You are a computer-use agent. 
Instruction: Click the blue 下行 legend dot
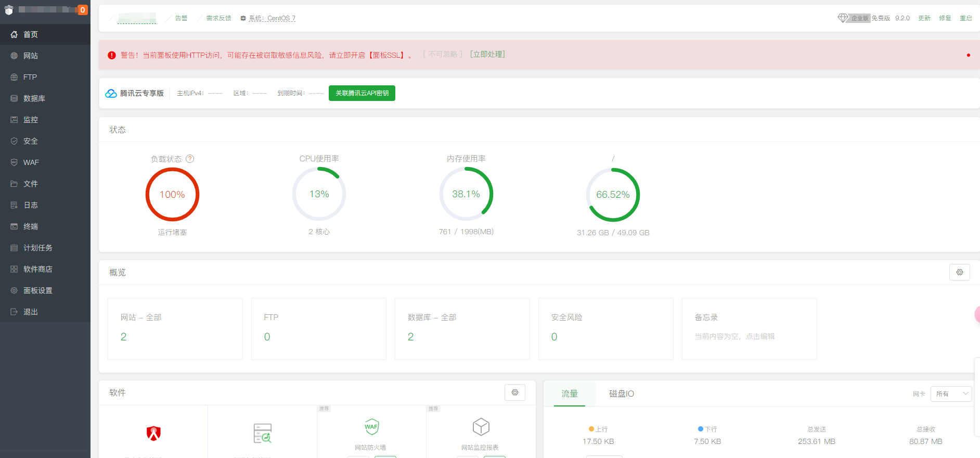point(701,429)
